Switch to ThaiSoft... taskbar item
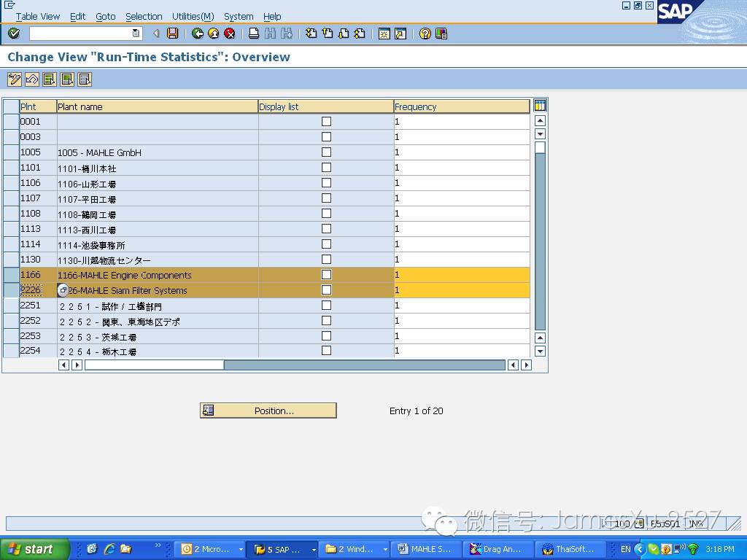The width and height of the screenshot is (747, 560). point(570,550)
